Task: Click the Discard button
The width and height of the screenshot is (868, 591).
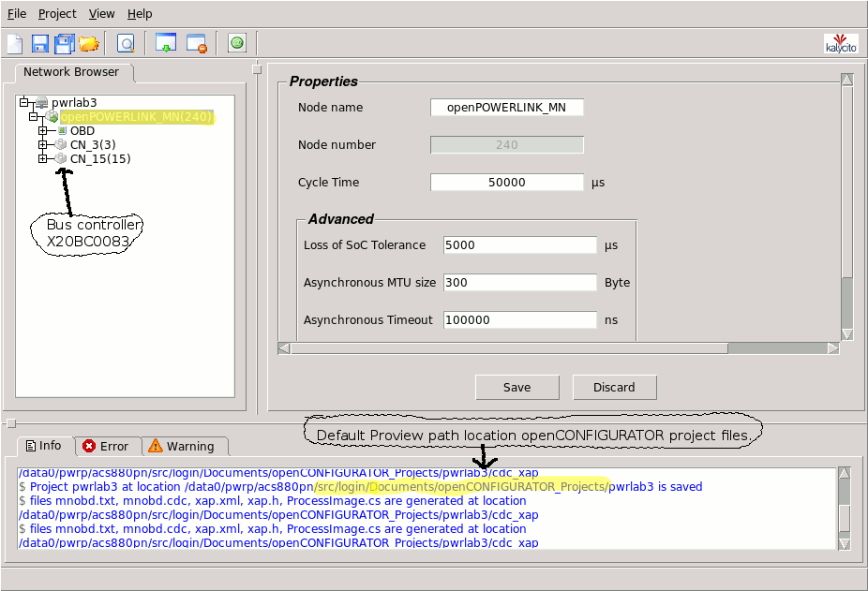Action: pyautogui.click(x=615, y=388)
